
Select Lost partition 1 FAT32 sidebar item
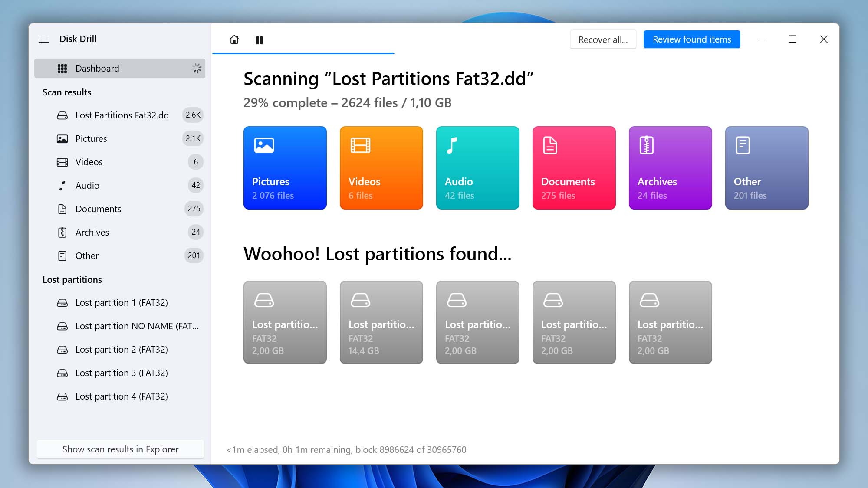[x=122, y=302]
